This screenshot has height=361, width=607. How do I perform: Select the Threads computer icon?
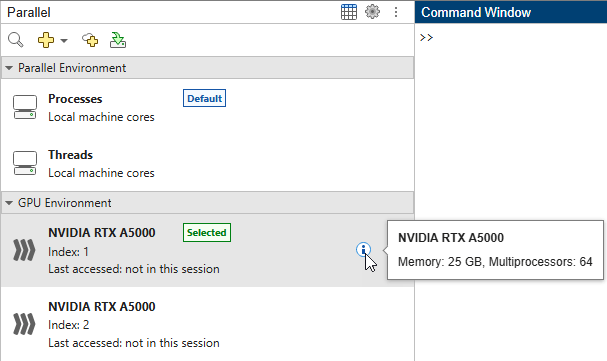click(x=25, y=163)
